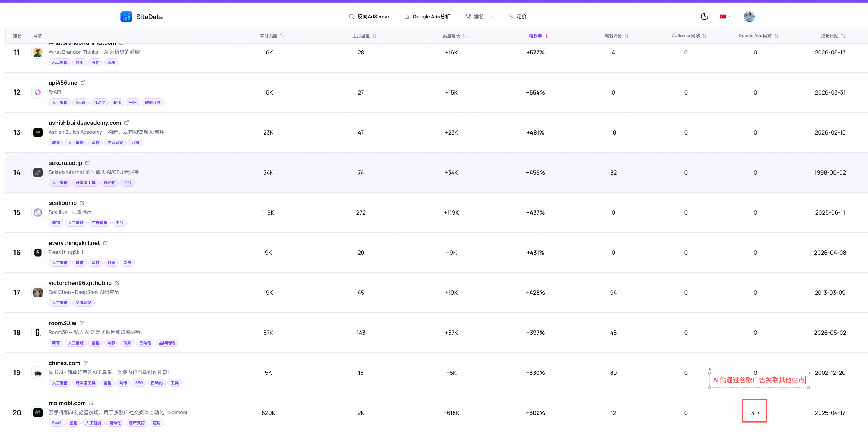
Task: Open the victorchen96.github.io site link
Action: point(80,283)
